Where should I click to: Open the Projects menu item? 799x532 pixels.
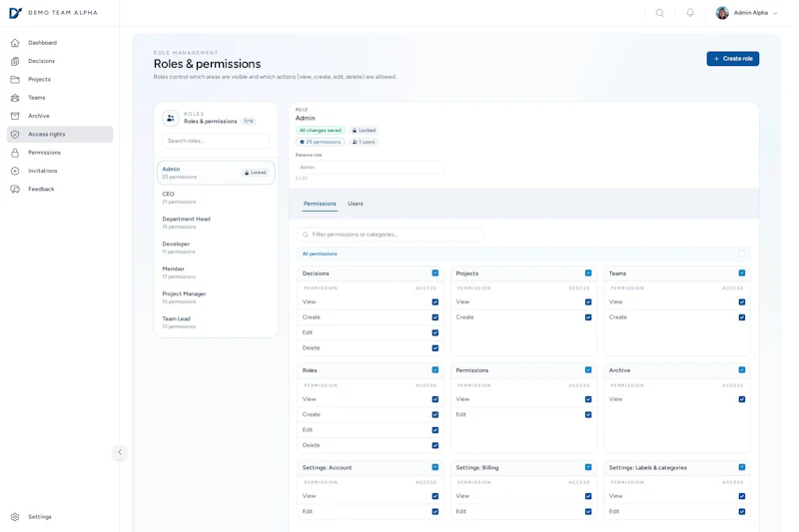[x=60, y=80]
